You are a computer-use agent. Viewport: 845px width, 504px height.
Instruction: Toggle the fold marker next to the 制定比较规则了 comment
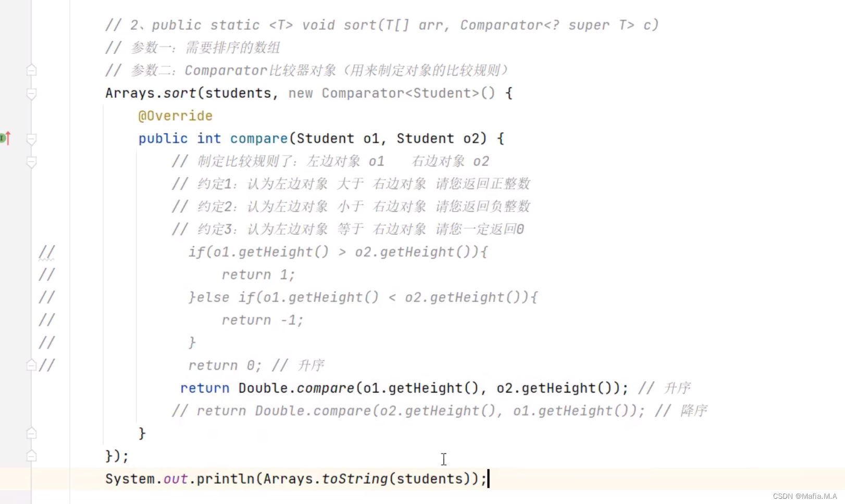point(31,162)
